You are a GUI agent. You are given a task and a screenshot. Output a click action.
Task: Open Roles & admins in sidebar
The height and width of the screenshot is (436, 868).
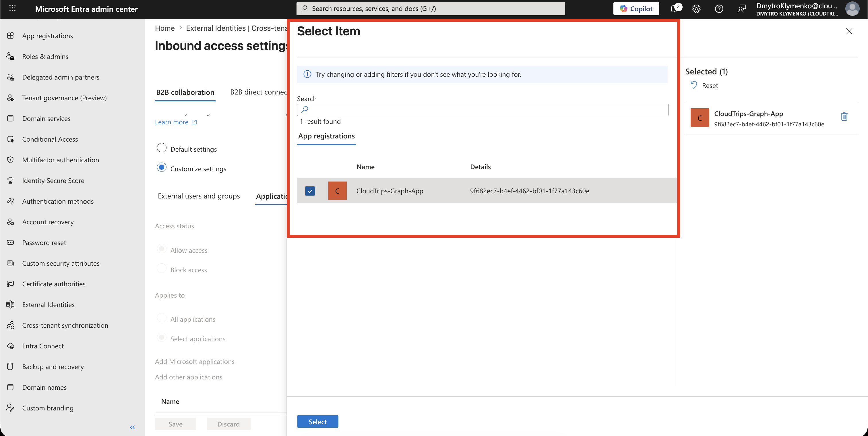pyautogui.click(x=45, y=56)
